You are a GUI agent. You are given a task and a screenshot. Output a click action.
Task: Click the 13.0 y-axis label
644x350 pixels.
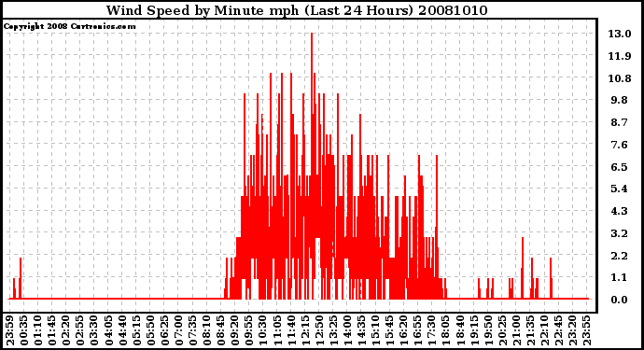(x=620, y=34)
